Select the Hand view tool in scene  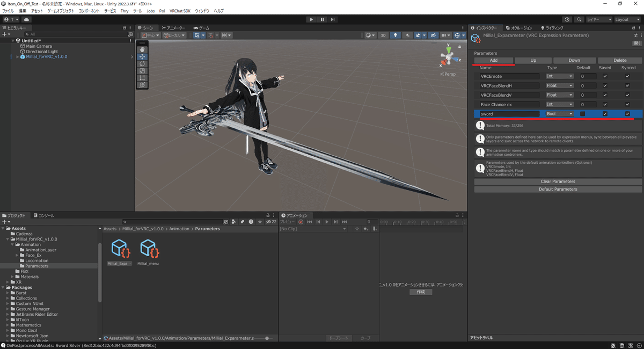click(142, 49)
